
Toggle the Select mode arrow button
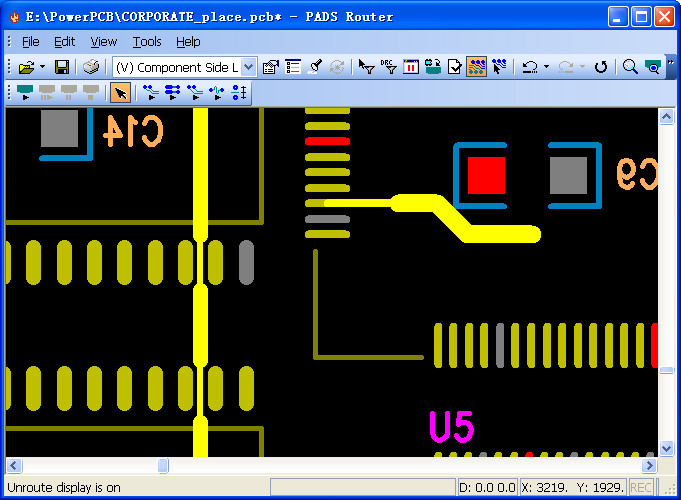(120, 93)
